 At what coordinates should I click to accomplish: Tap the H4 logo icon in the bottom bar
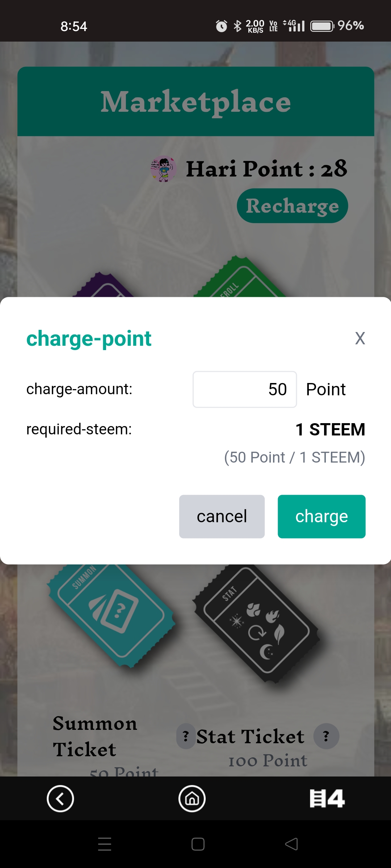tap(327, 799)
